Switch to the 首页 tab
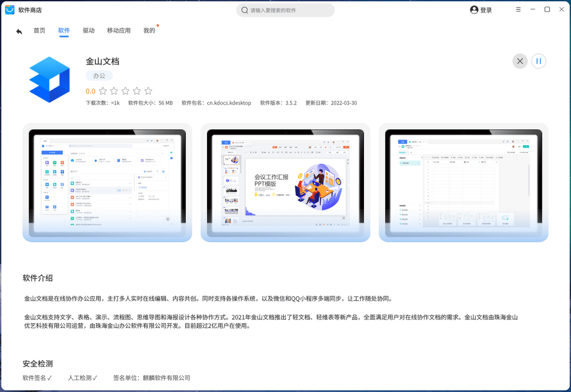 click(40, 30)
